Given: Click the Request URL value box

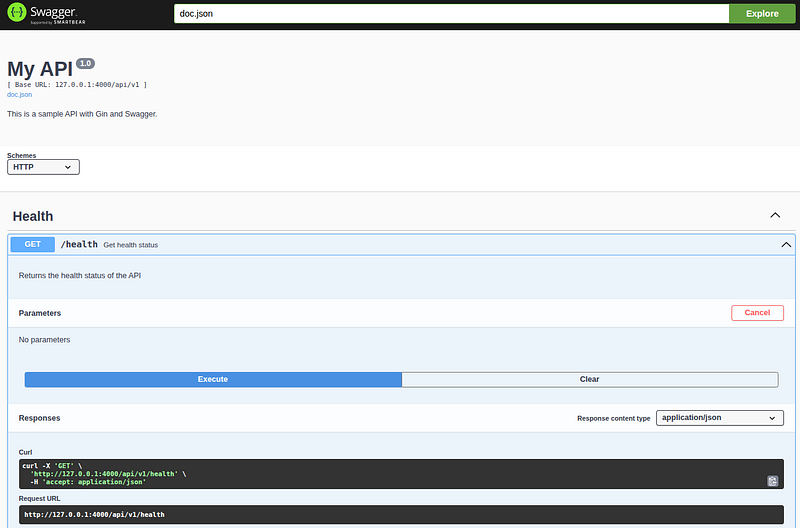Looking at the screenshot, I should click(x=401, y=514).
